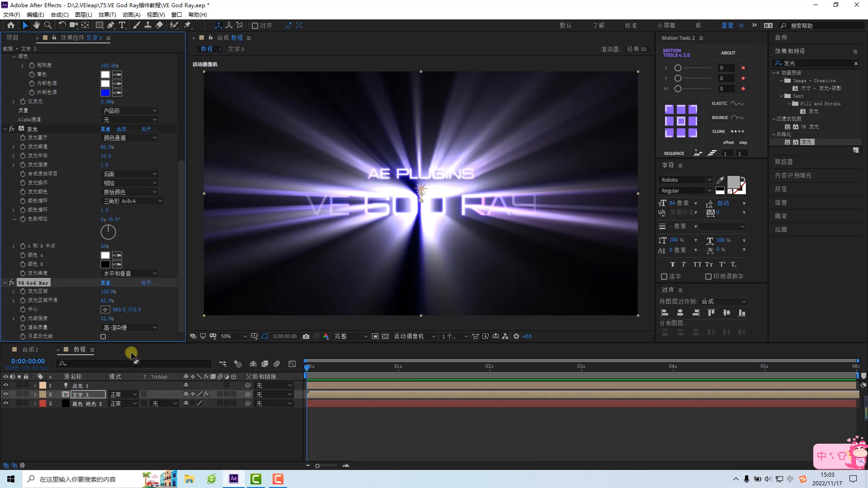Open the 质量 quality dropdown (产品级)
The height and width of the screenshot is (488, 868).
point(130,111)
